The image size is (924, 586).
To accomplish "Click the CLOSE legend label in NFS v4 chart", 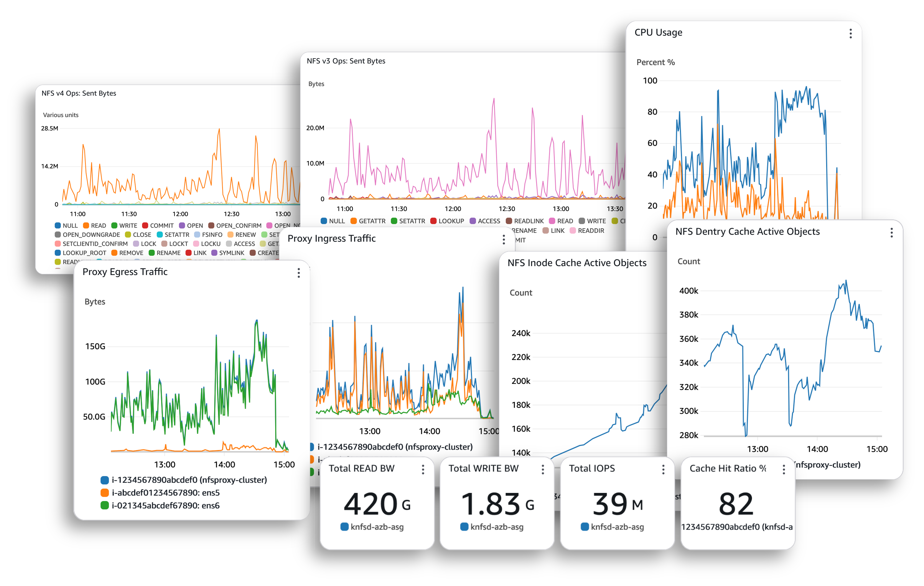I will pyautogui.click(x=142, y=235).
